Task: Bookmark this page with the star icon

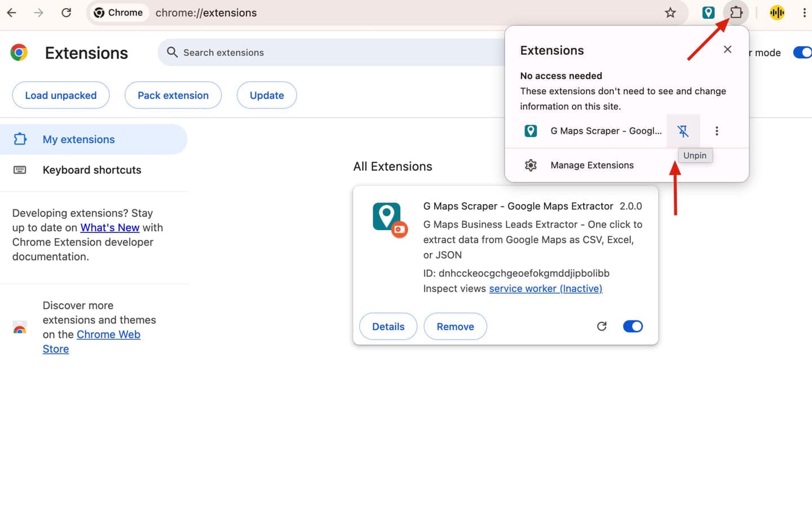Action: tap(670, 12)
